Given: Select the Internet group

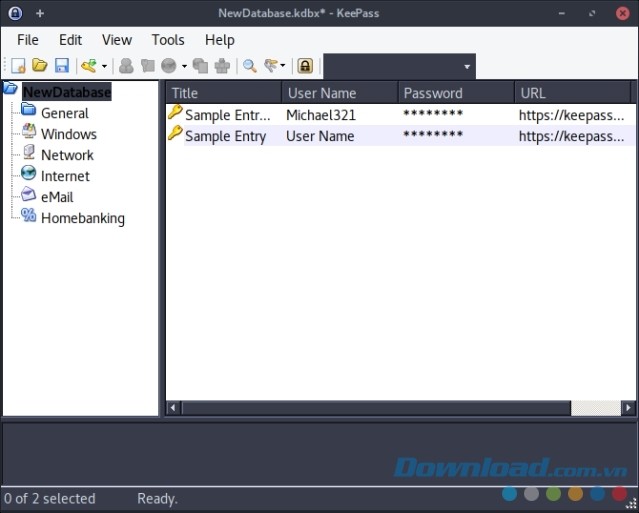Looking at the screenshot, I should (65, 176).
